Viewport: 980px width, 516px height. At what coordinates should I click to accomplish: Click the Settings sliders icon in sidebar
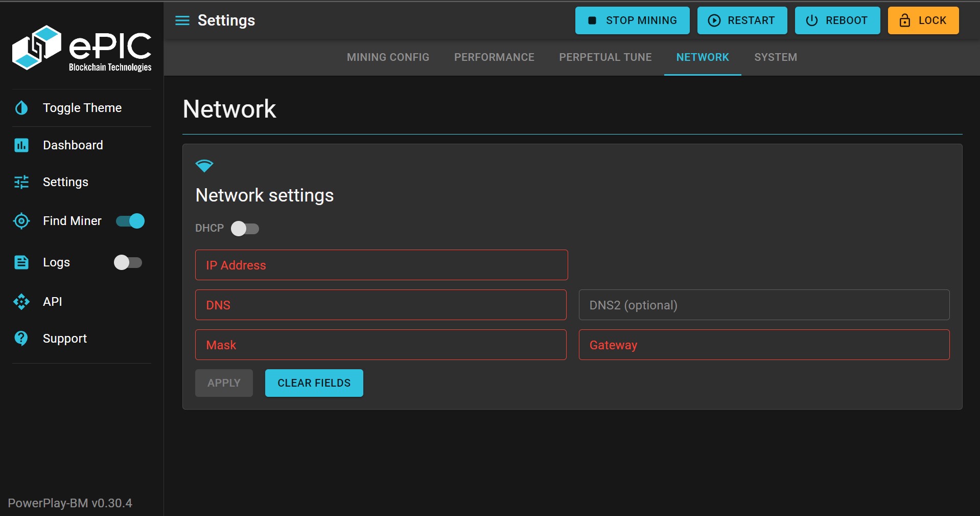click(21, 182)
